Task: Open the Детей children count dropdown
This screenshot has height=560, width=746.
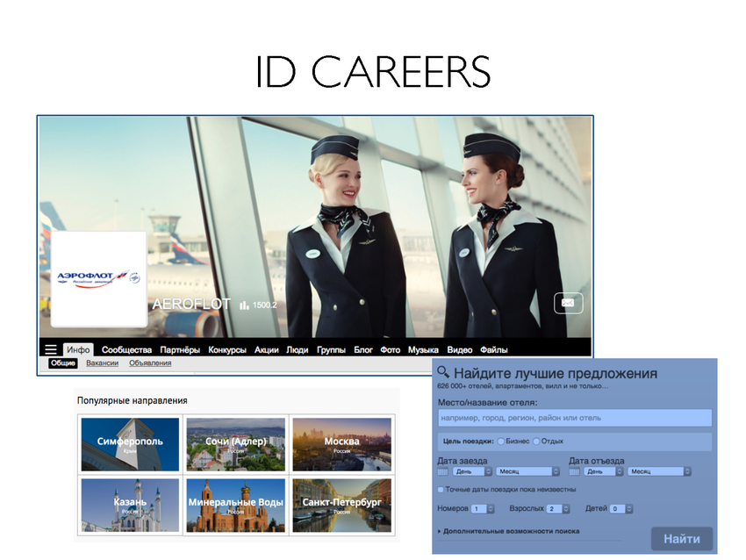Action: tap(621, 509)
